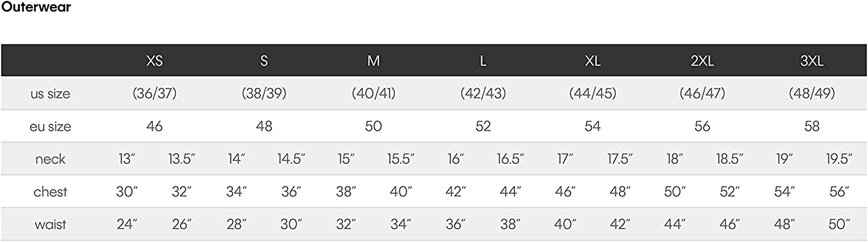Select the M size column header

tap(373, 61)
